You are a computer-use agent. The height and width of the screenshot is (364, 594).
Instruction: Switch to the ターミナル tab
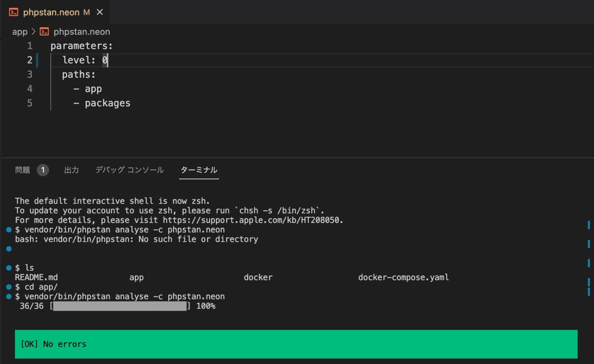[198, 170]
